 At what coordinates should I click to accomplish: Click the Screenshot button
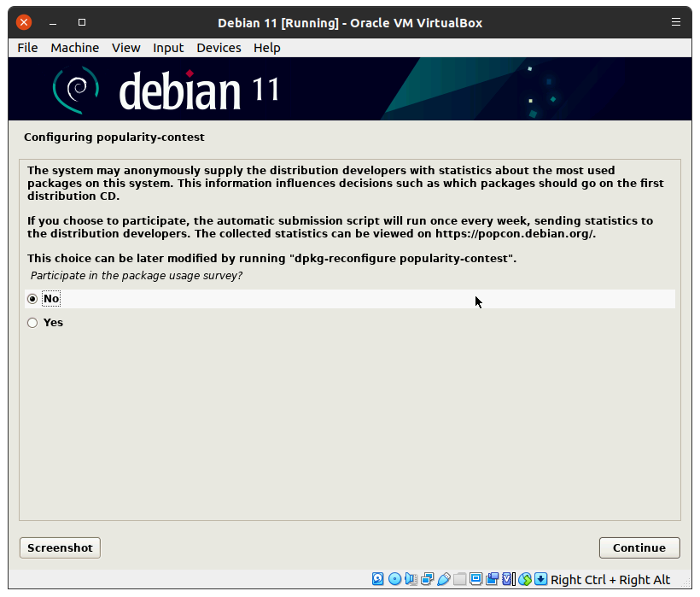point(60,547)
